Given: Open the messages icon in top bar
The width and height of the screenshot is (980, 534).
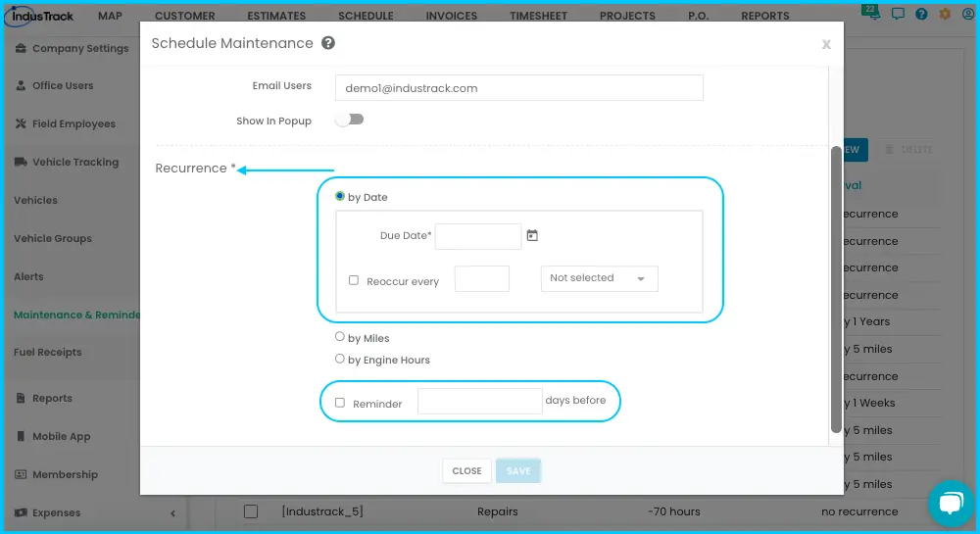Looking at the screenshot, I should coord(898,14).
